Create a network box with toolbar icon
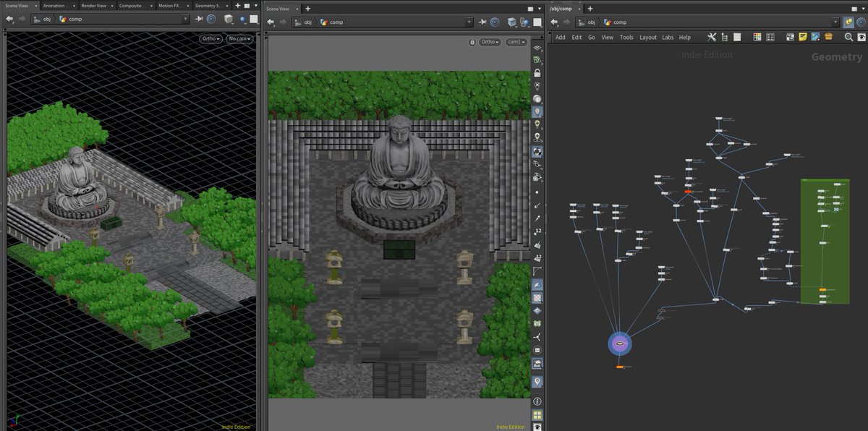Viewport: 868px width, 431px height. pyautogui.click(x=791, y=37)
